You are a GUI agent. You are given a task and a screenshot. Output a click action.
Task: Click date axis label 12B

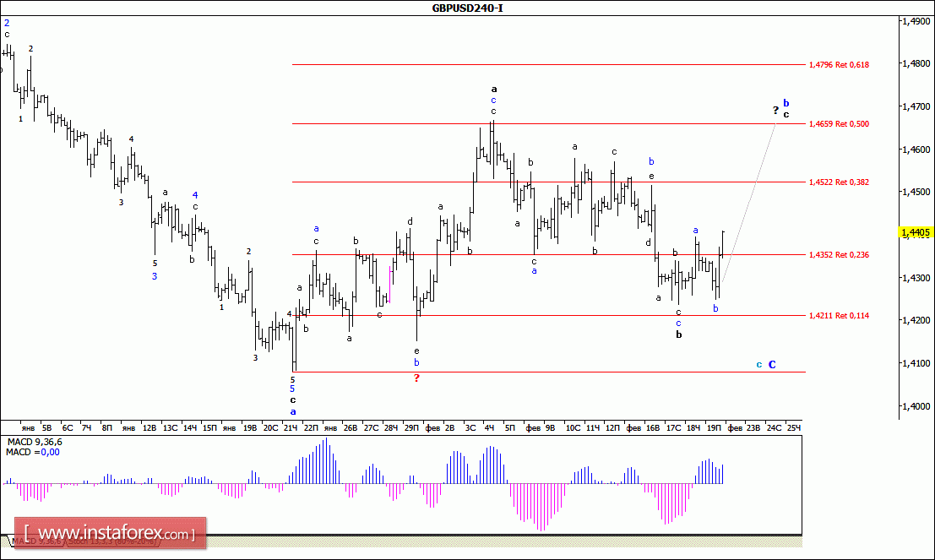(x=149, y=427)
